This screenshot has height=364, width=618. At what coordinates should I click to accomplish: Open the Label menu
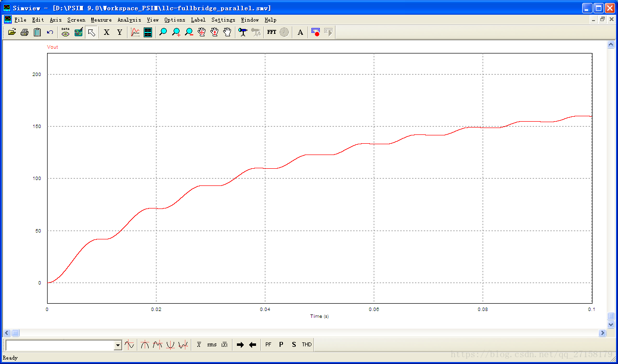pyautogui.click(x=198, y=20)
